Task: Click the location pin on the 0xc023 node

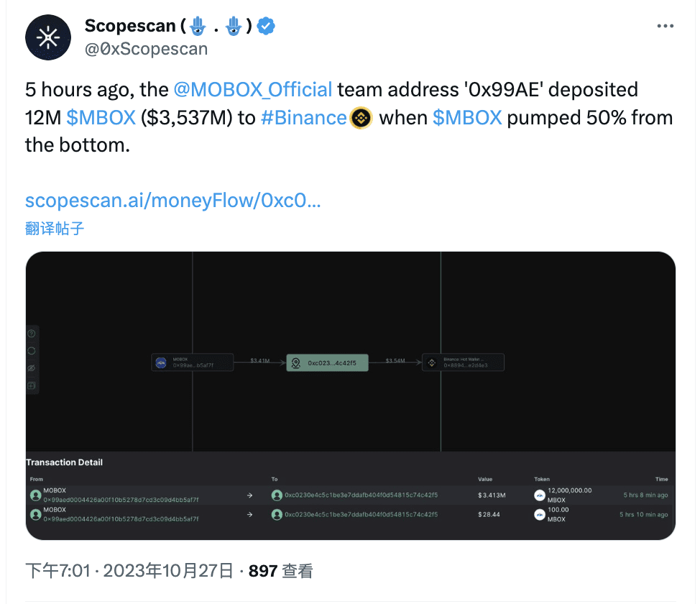Action: (295, 362)
